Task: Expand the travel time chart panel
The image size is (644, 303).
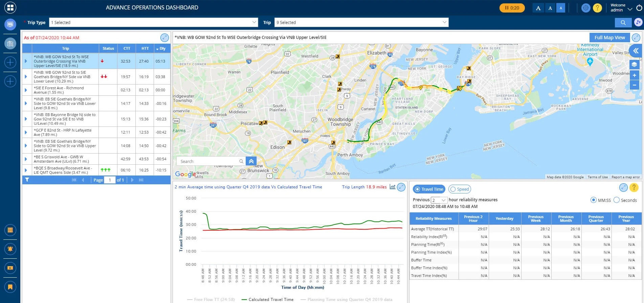Action: point(401,187)
